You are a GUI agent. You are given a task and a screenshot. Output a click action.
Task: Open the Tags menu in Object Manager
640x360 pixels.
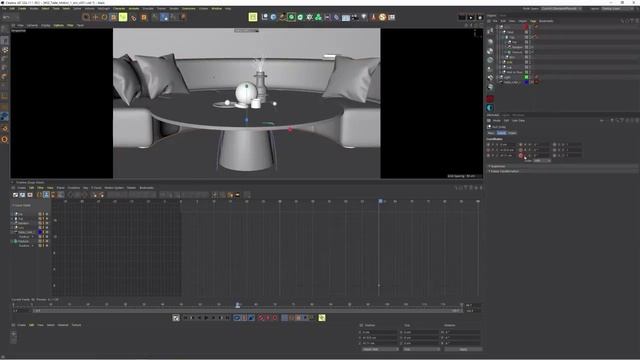(533, 21)
